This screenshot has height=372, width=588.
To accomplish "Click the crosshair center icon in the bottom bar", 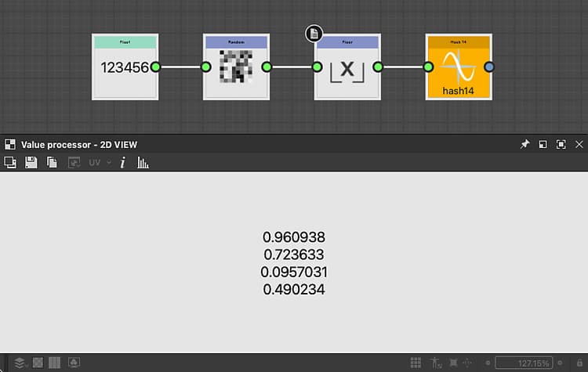I will point(467,363).
